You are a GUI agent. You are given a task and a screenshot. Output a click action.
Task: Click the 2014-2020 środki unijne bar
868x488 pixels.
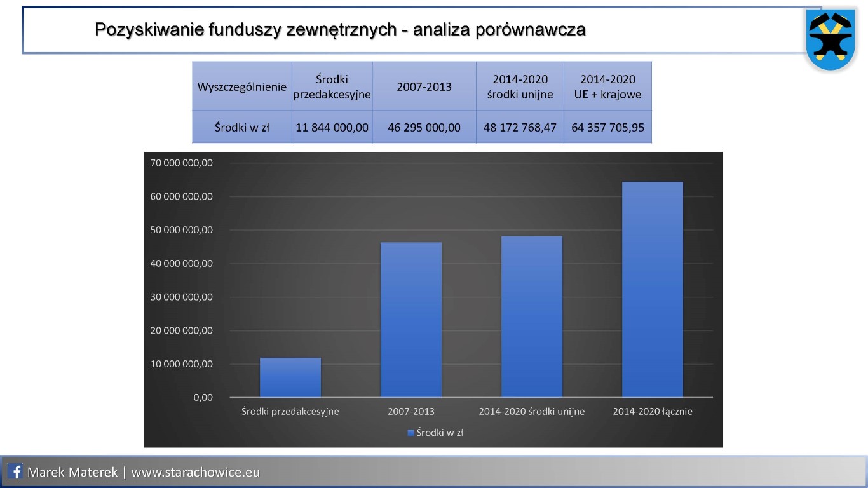531,316
